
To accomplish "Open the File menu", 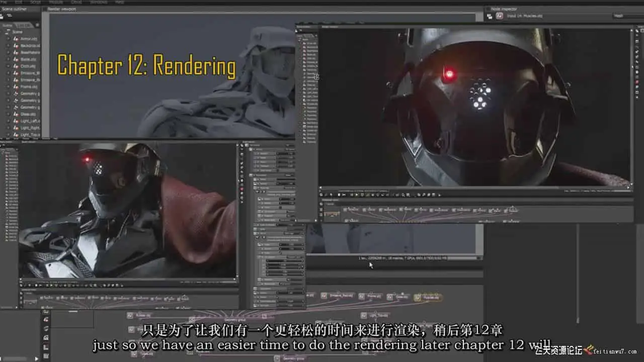I will pyautogui.click(x=5, y=2).
